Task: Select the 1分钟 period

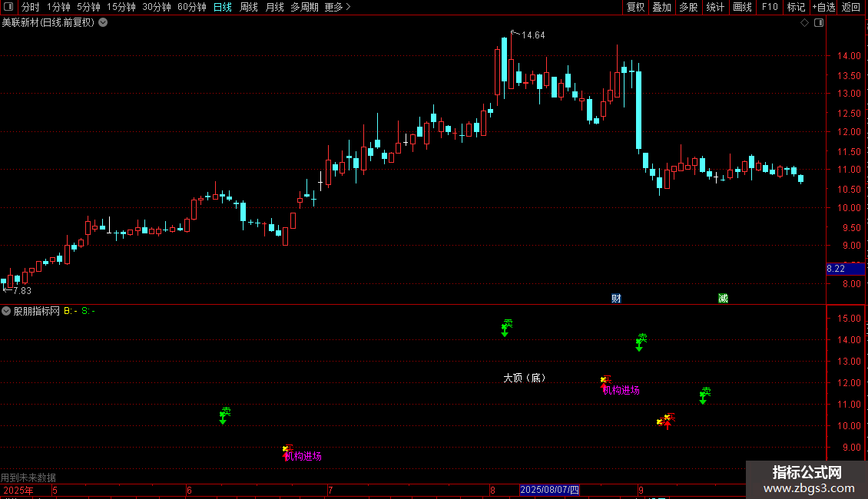Action: click(x=58, y=7)
